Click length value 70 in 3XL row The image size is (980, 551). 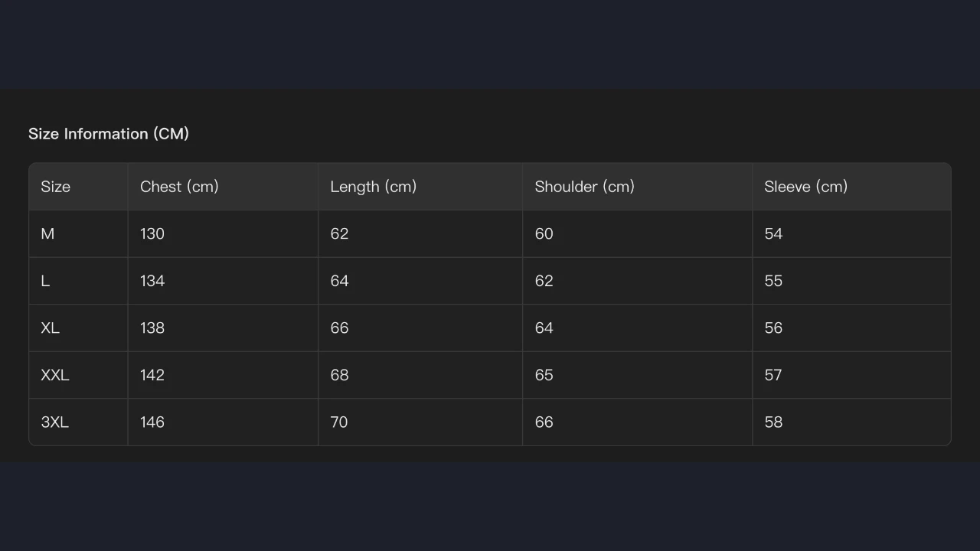tap(338, 422)
